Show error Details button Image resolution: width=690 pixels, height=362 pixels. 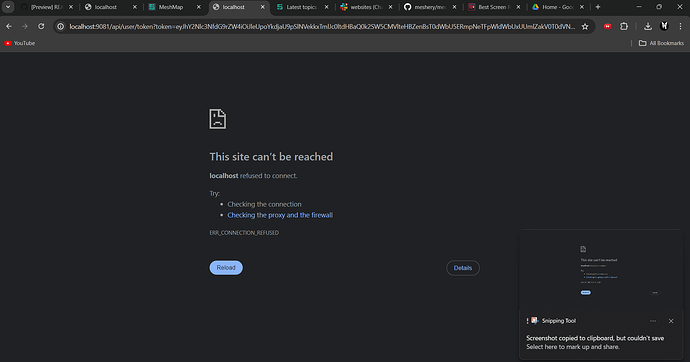click(x=463, y=268)
